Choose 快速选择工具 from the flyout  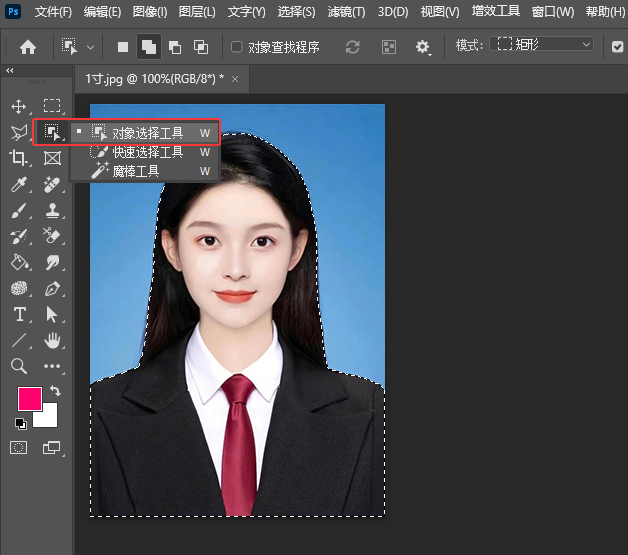[147, 152]
